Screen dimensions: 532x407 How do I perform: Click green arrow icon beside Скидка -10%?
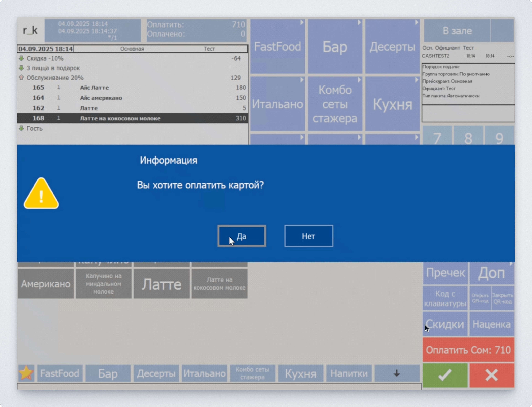pyautogui.click(x=21, y=58)
